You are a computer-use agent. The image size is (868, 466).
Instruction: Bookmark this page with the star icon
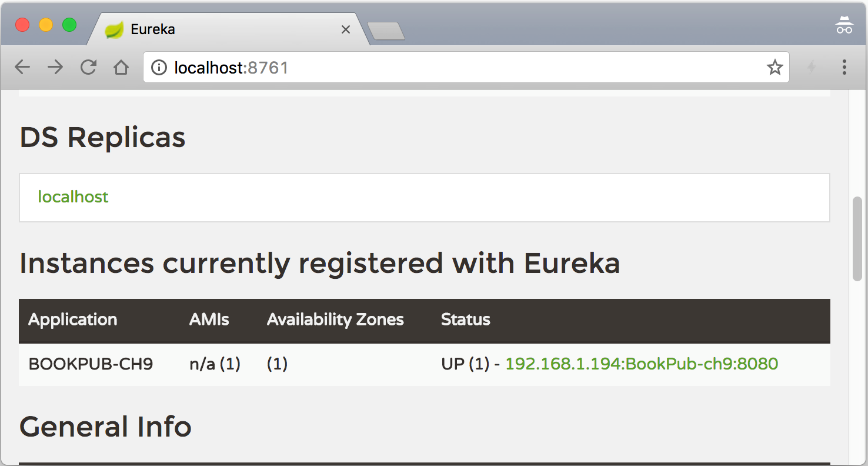pos(774,68)
